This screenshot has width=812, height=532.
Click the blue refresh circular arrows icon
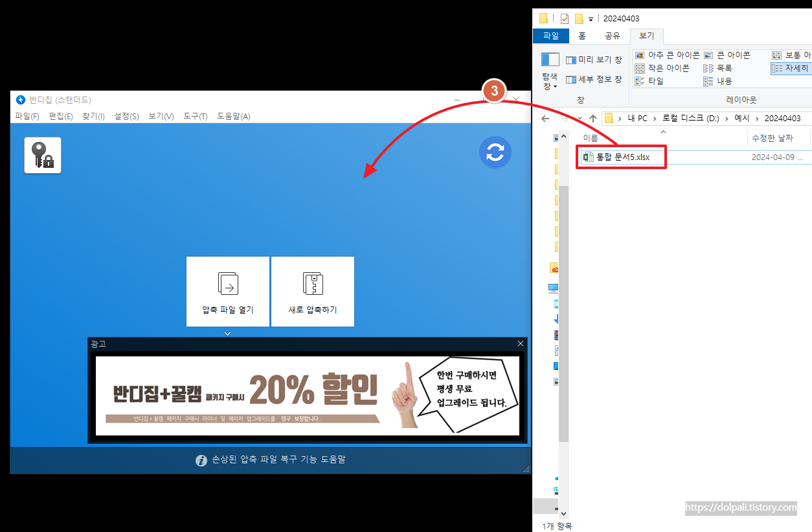[x=495, y=152]
